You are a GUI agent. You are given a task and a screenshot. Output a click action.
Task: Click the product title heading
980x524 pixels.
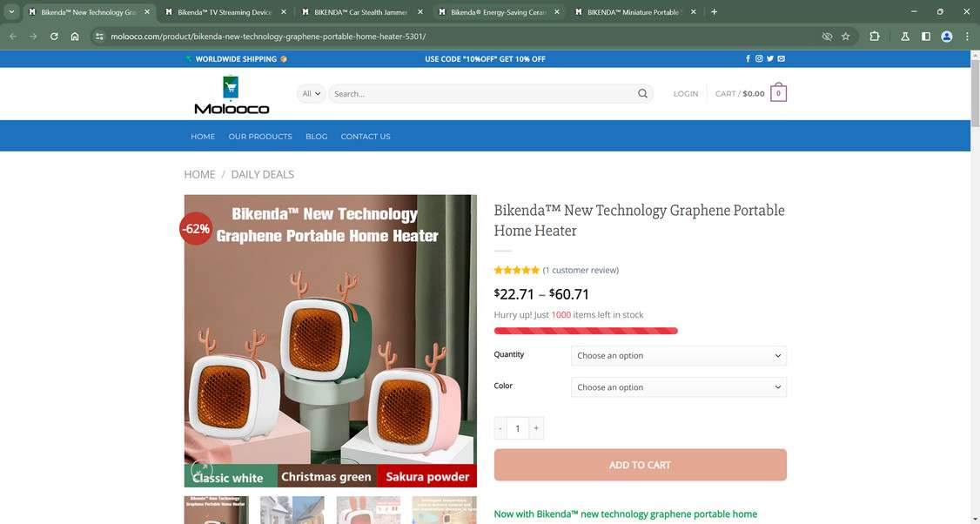click(639, 220)
